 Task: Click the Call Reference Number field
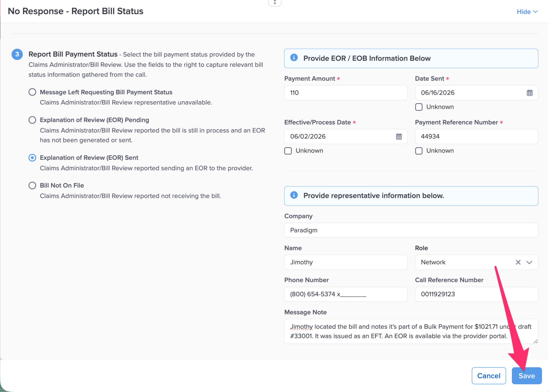click(476, 294)
